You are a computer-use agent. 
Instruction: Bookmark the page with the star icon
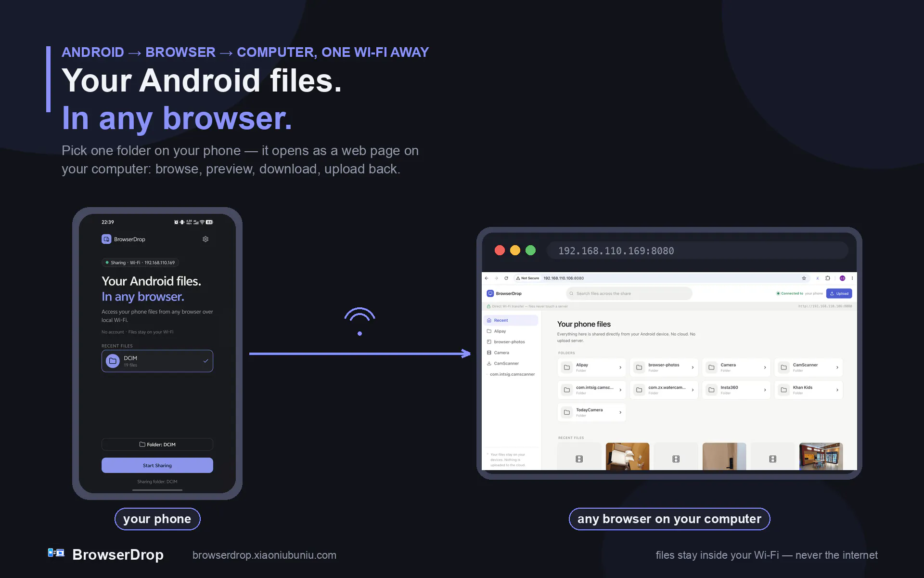point(804,278)
